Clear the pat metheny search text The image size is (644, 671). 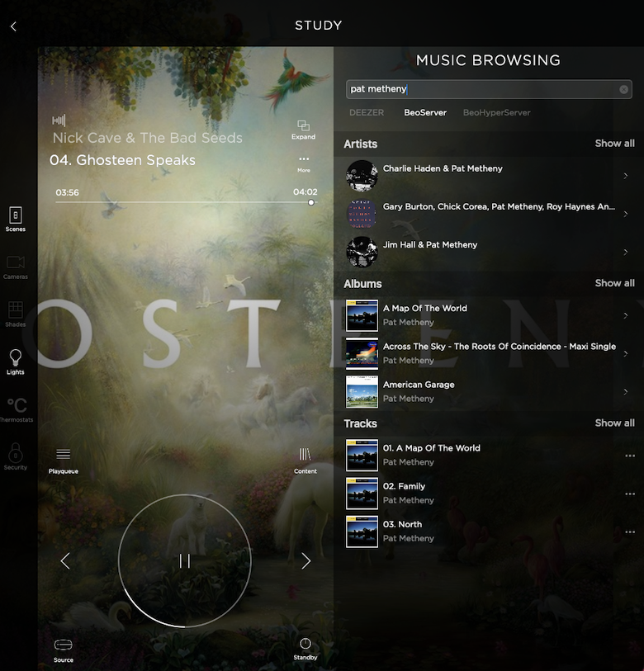click(x=623, y=89)
